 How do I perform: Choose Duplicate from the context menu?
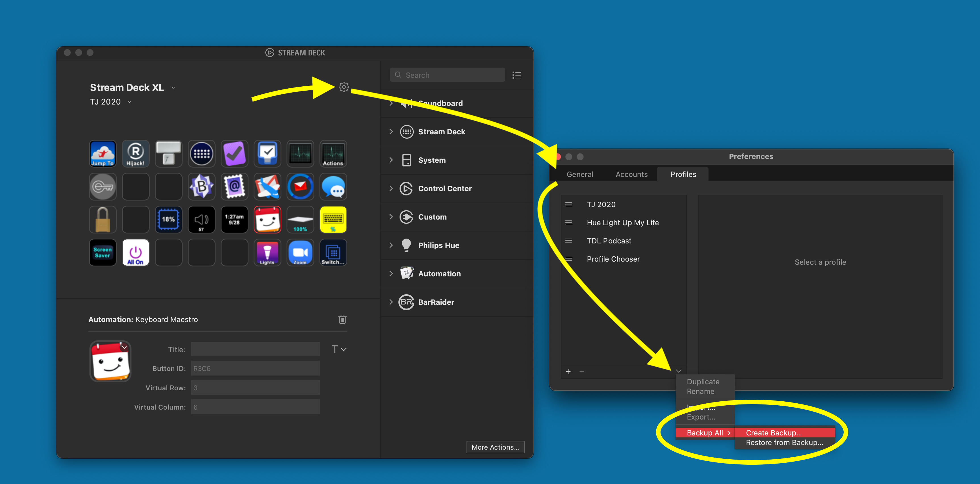pos(703,382)
